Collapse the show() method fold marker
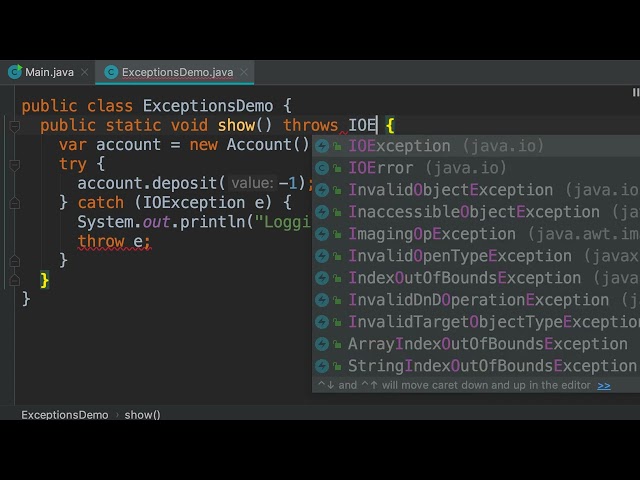The height and width of the screenshot is (480, 640). point(15,127)
